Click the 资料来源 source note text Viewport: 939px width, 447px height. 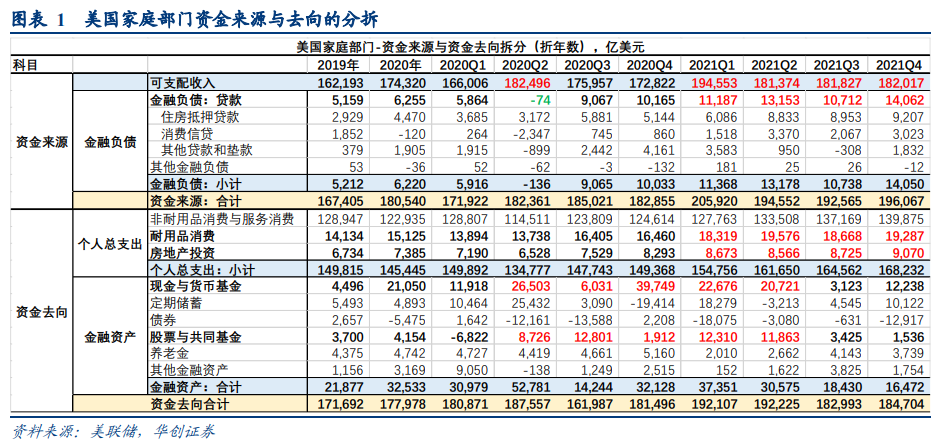(x=112, y=432)
